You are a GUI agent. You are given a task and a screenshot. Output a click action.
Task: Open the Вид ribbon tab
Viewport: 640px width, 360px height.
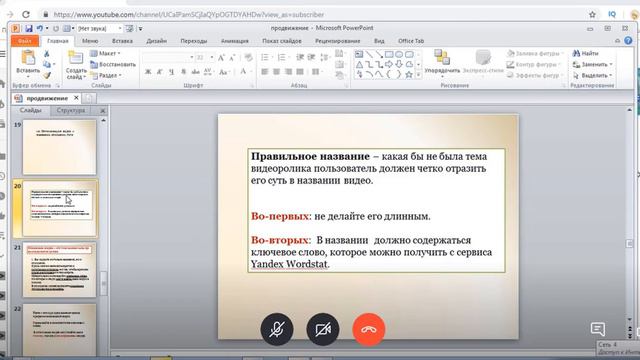point(379,41)
